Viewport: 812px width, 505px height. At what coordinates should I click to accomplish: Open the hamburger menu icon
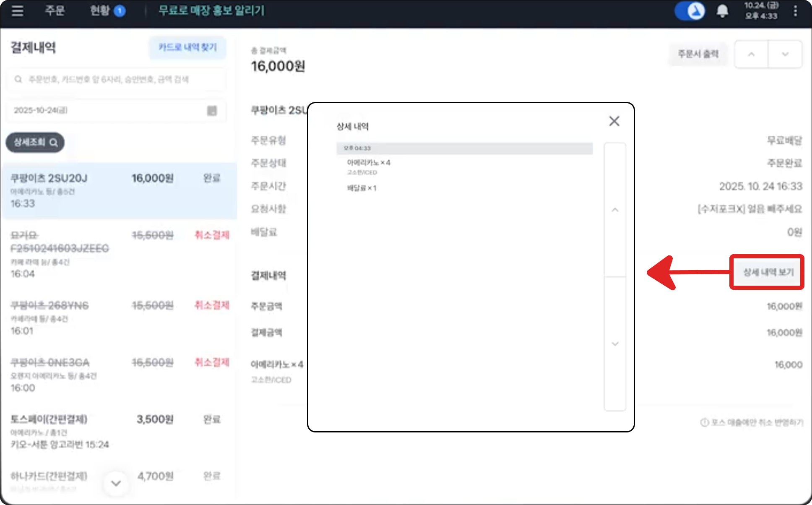17,10
